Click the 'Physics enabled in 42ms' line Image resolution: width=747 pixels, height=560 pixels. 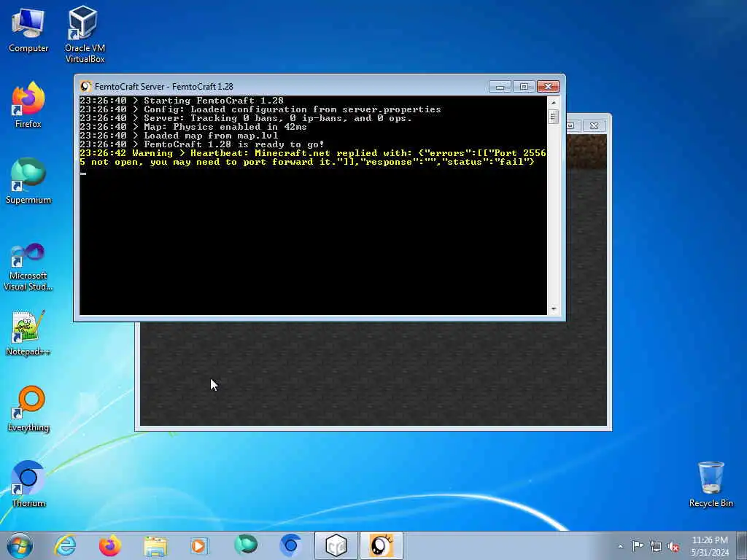pyautogui.click(x=193, y=127)
